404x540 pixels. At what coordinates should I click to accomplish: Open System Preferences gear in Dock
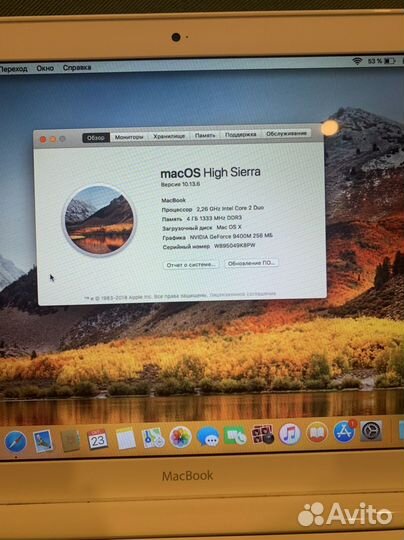(x=371, y=431)
